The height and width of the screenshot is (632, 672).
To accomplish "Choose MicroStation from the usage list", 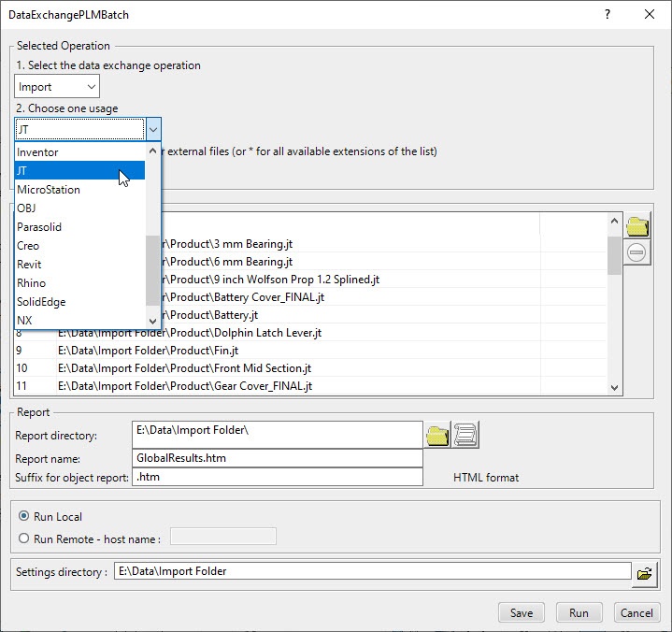I will click(x=79, y=190).
